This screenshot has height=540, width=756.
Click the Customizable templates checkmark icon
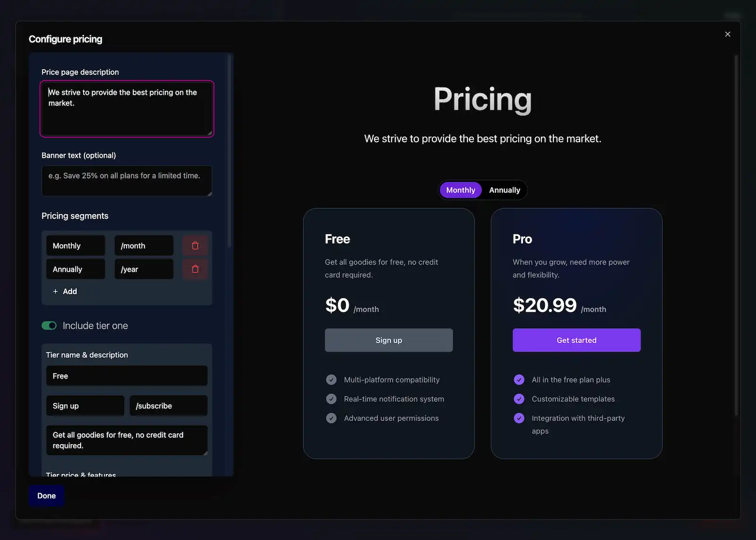(x=519, y=399)
